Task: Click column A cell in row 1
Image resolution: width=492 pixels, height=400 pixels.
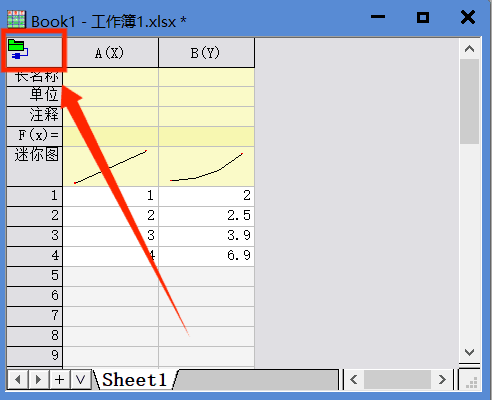Action: [110, 196]
